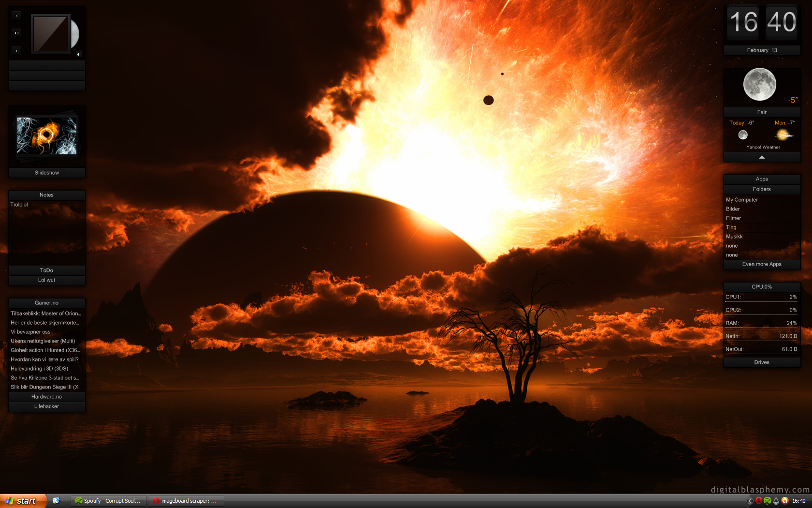Open the Windows Start menu
The width and height of the screenshot is (812, 508).
click(x=23, y=501)
